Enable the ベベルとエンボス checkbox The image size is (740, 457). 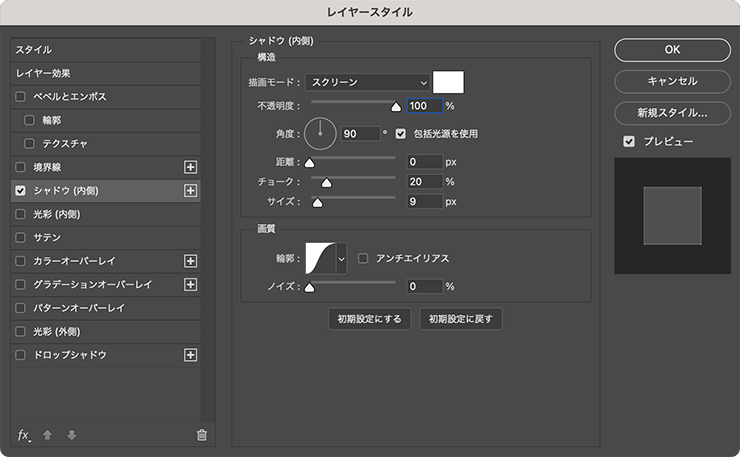pyautogui.click(x=21, y=97)
